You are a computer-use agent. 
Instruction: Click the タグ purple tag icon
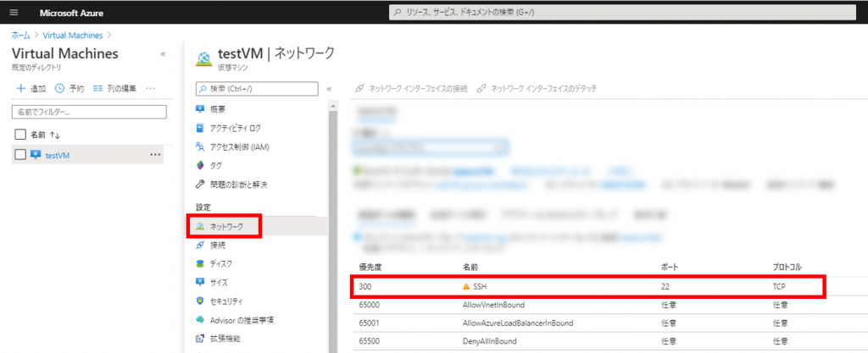coord(200,165)
